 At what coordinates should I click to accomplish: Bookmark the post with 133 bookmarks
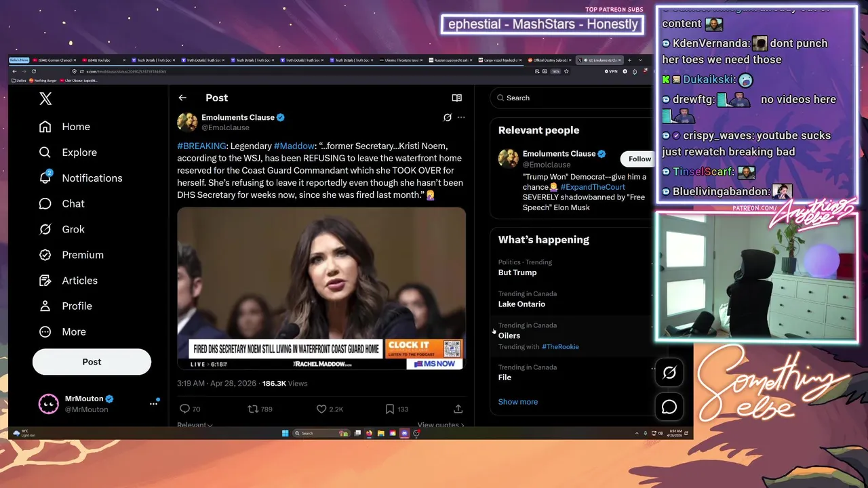(x=397, y=409)
